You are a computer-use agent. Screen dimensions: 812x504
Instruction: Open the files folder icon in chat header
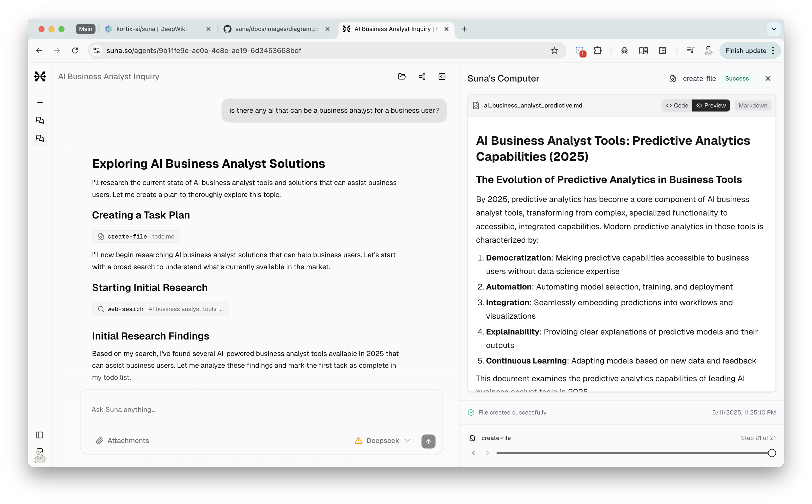click(402, 77)
